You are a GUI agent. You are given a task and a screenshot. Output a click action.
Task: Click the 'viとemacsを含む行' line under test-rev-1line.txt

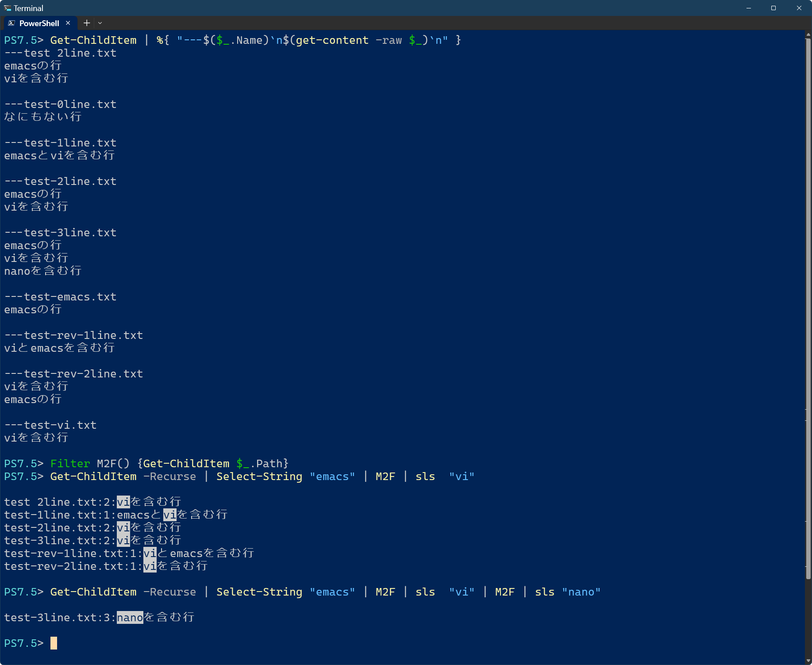pyautogui.click(x=59, y=348)
